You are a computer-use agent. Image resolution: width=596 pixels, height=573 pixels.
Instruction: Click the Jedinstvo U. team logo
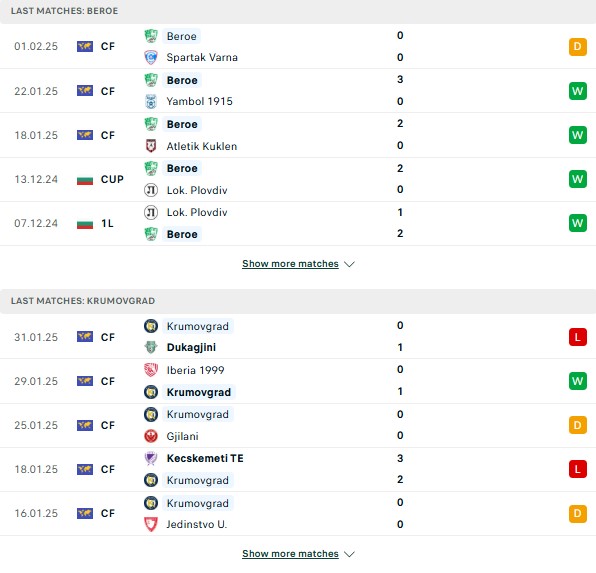click(151, 524)
